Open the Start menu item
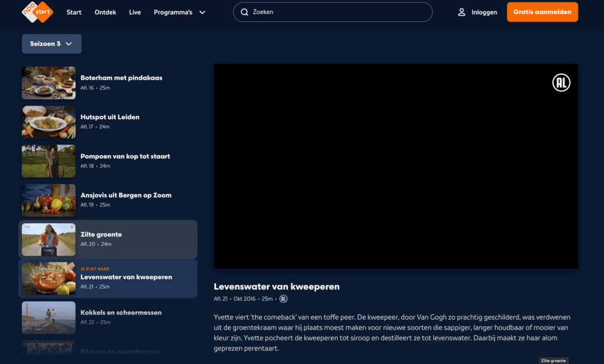 (74, 12)
